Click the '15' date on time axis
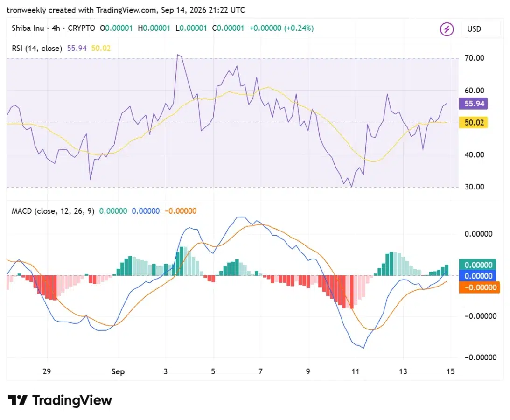510x420 pixels. tap(450, 371)
